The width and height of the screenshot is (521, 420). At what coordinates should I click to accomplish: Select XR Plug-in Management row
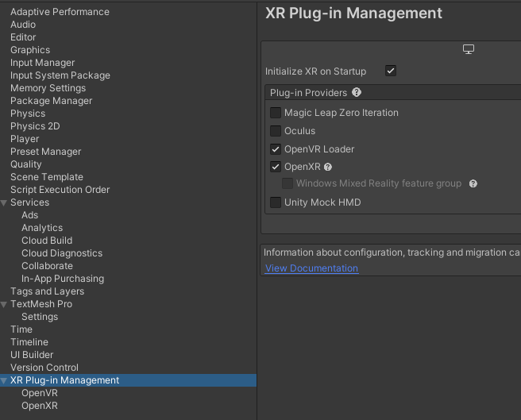click(128, 380)
